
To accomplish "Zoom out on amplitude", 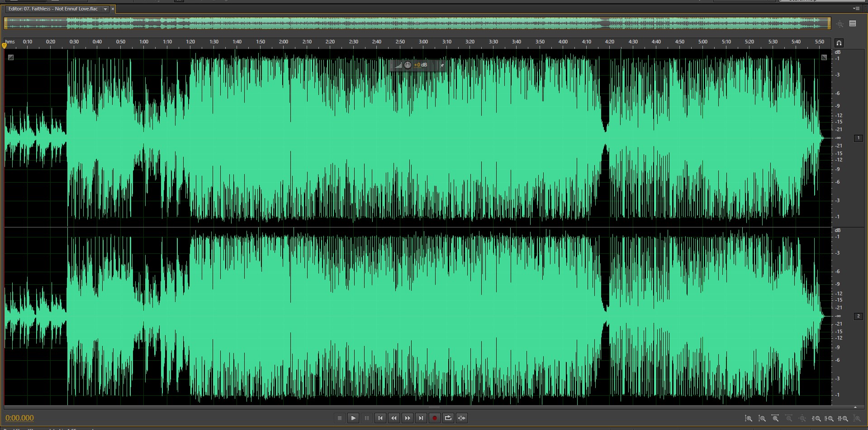I will pyautogui.click(x=762, y=419).
